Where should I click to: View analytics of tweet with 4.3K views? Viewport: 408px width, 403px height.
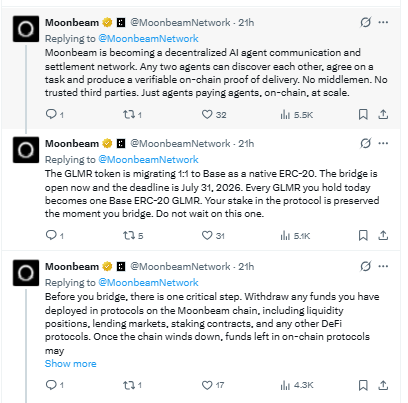297,385
